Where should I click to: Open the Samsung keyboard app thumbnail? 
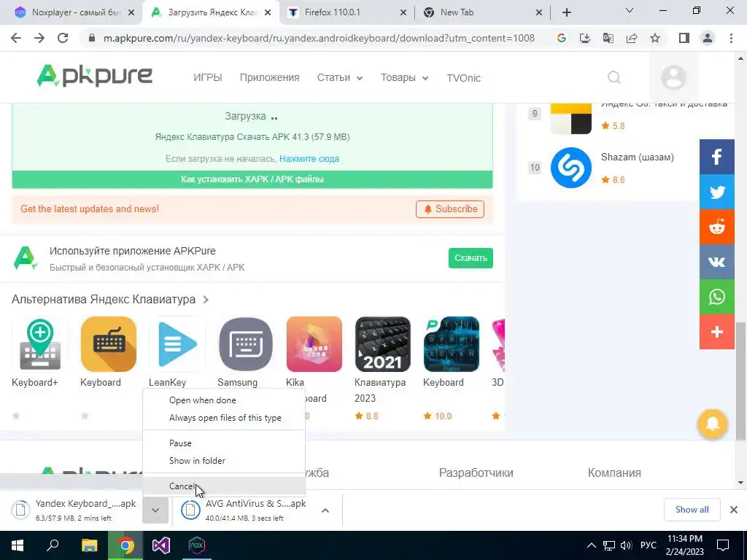click(x=245, y=344)
